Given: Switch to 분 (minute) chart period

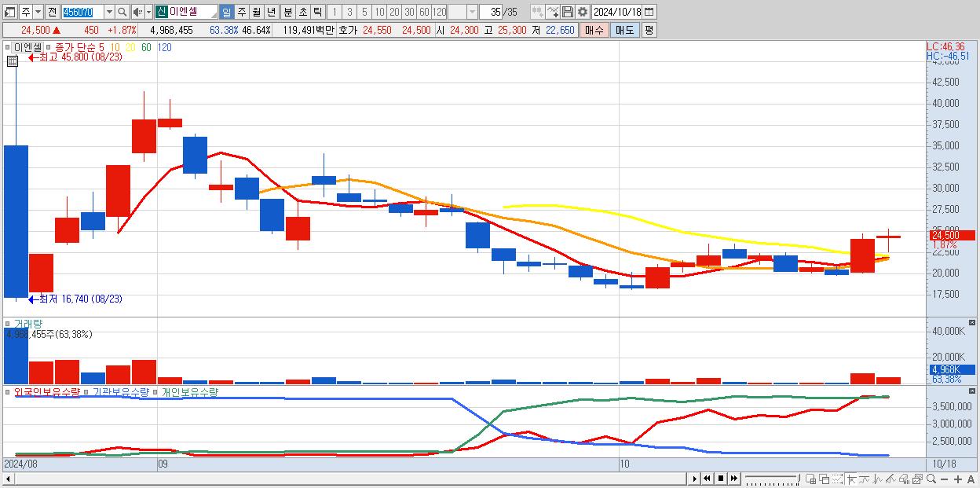Looking at the screenshot, I should point(287,12).
